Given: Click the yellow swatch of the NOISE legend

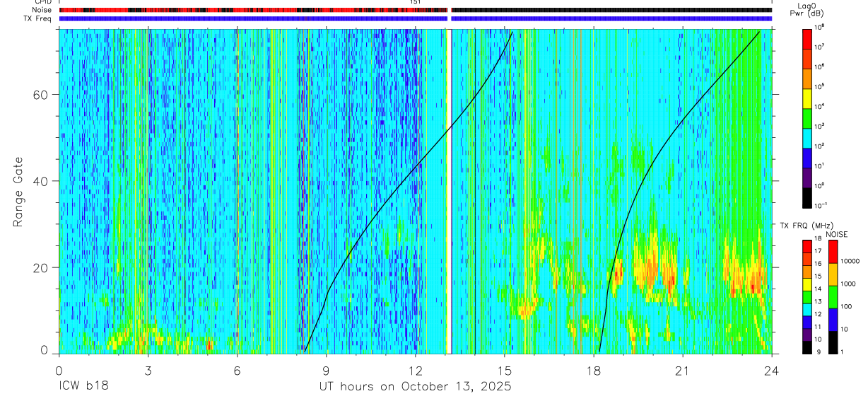Looking at the screenshot, I should coord(833,274).
